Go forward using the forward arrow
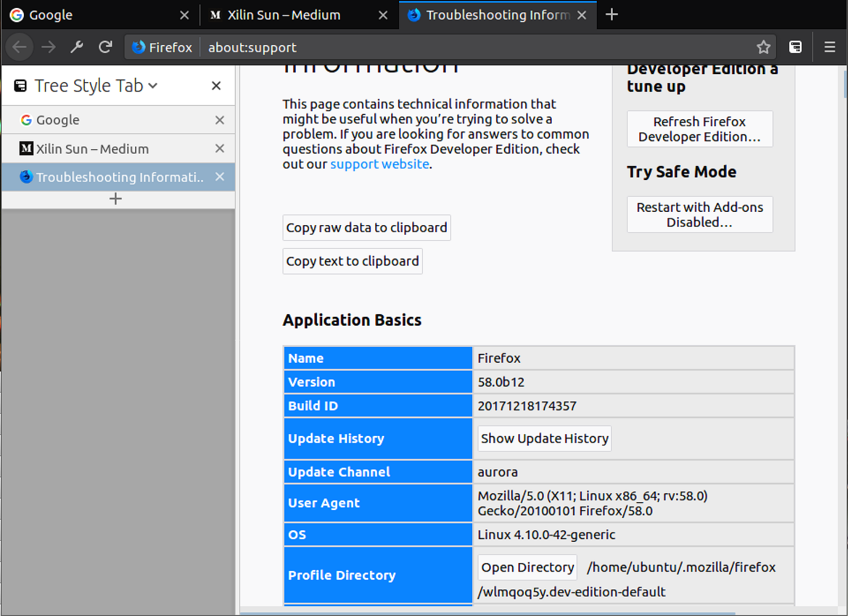Screen dimensions: 848x616 (x=49, y=47)
